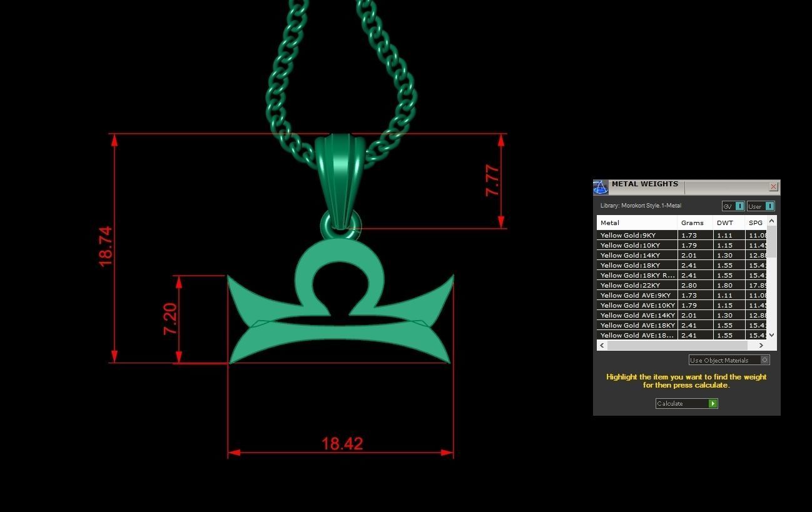
Task: Click the Library: Morokort Style.1-Metal label
Action: [641, 206]
